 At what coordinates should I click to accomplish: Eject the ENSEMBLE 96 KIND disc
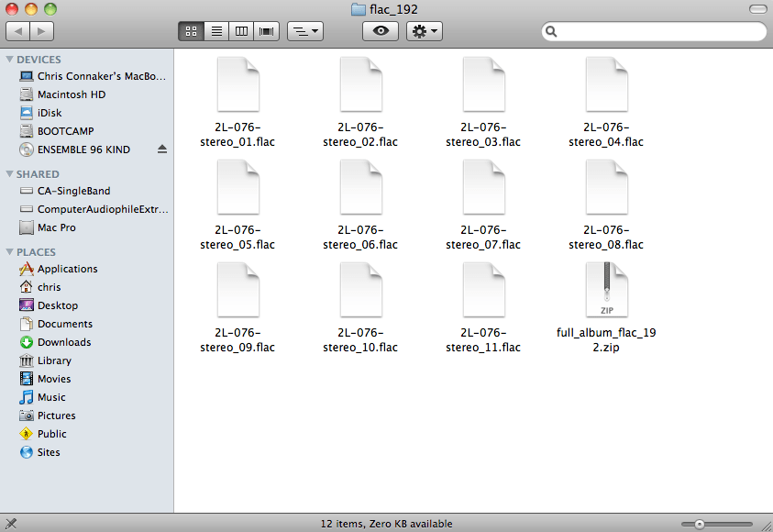(162, 149)
